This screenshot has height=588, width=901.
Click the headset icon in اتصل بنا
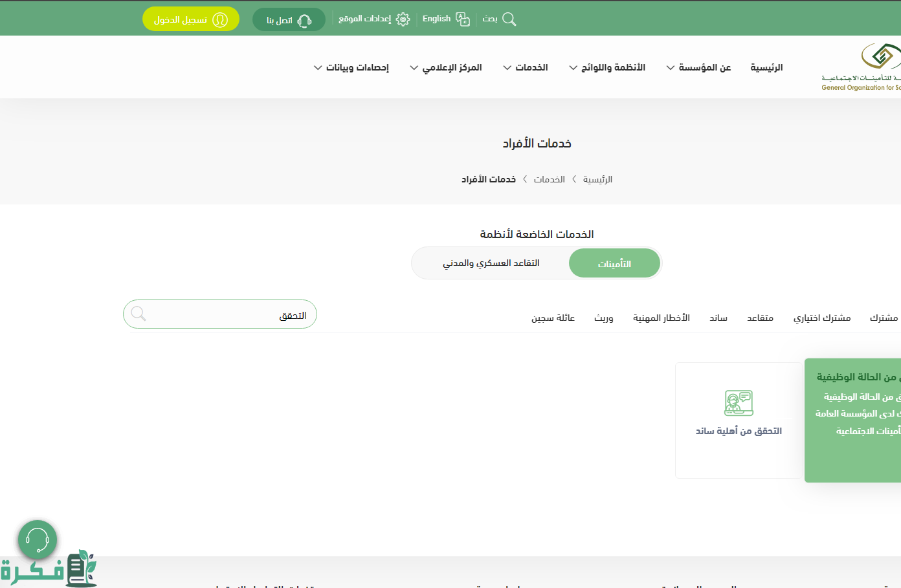(x=304, y=21)
